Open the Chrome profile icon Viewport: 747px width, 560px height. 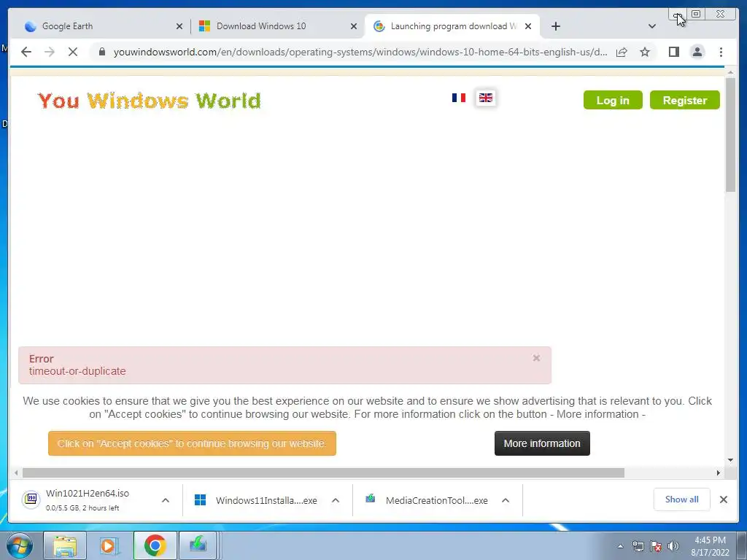point(697,52)
